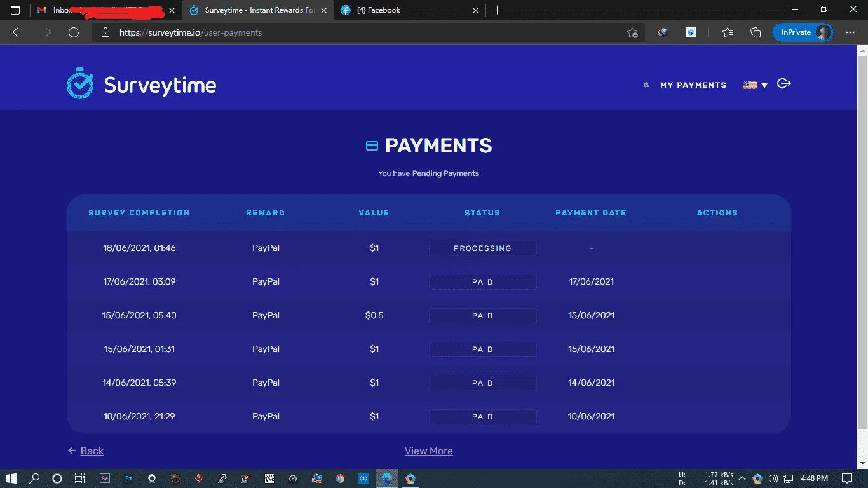
Task: Launch After Effects from the taskbar
Action: click(x=105, y=478)
